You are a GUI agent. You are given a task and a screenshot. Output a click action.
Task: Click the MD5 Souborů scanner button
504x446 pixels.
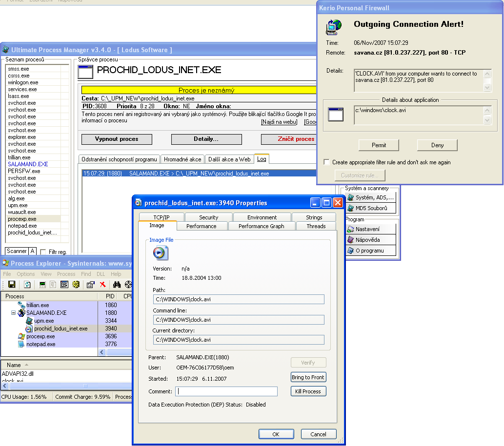click(x=371, y=208)
